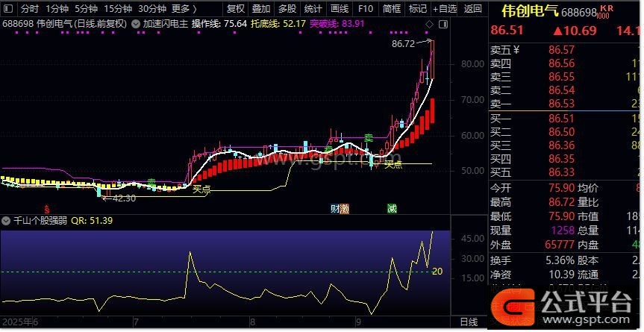
Task: Toggle 叠加 overlay mode
Action: pos(260,9)
